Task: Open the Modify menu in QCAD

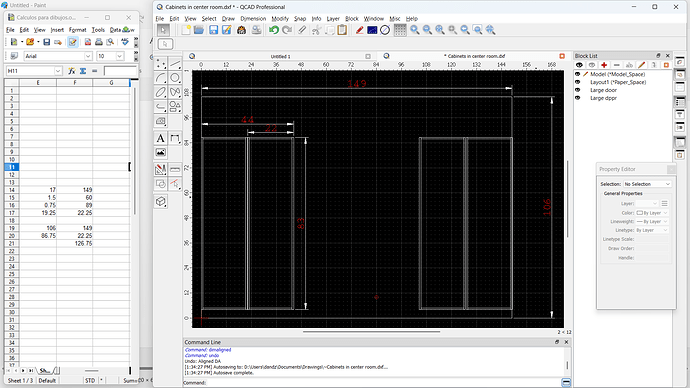Action: click(280, 18)
